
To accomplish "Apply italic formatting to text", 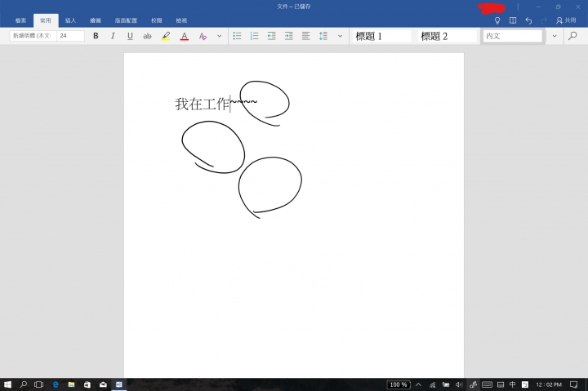I will [x=113, y=36].
